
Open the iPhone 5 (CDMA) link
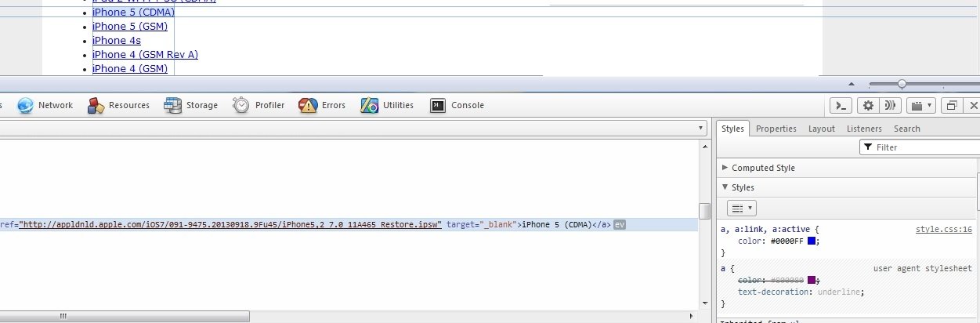tap(133, 13)
